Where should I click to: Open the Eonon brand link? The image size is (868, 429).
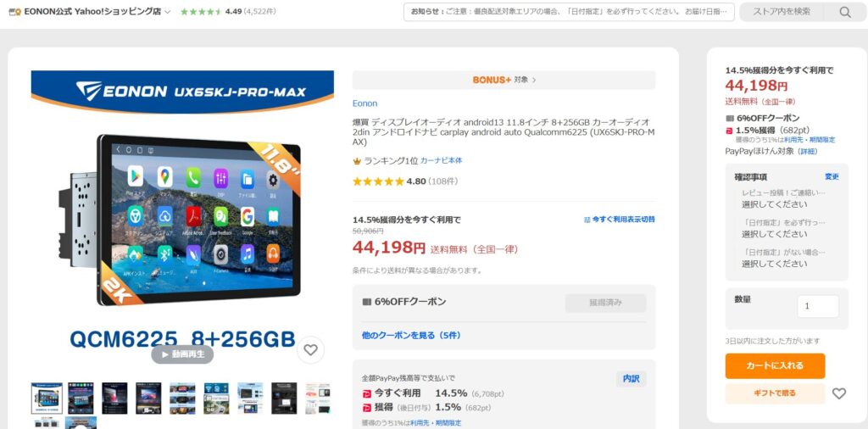pos(364,103)
